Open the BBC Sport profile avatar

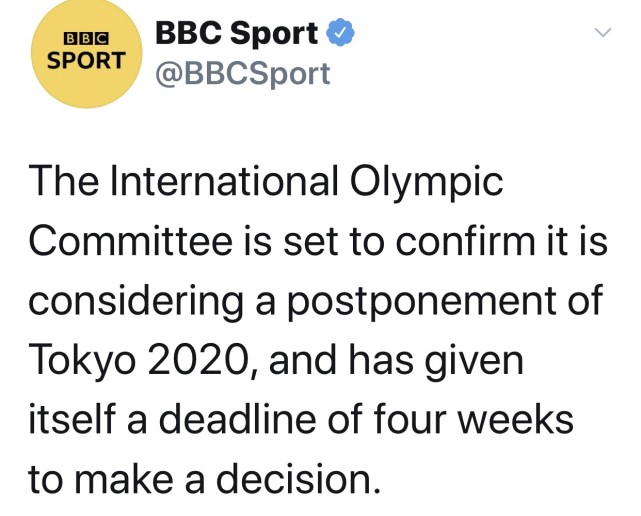click(x=84, y=54)
